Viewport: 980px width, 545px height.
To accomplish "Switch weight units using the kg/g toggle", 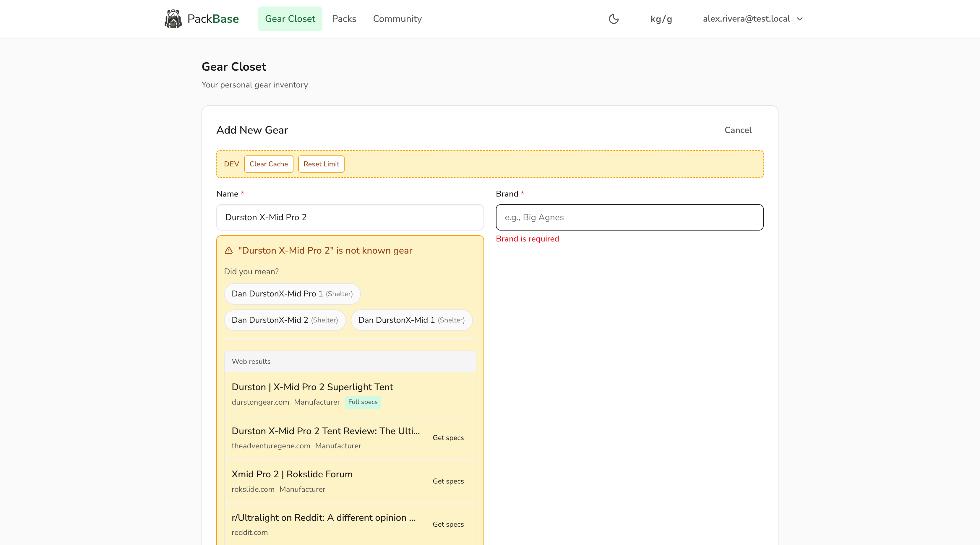I will click(661, 19).
